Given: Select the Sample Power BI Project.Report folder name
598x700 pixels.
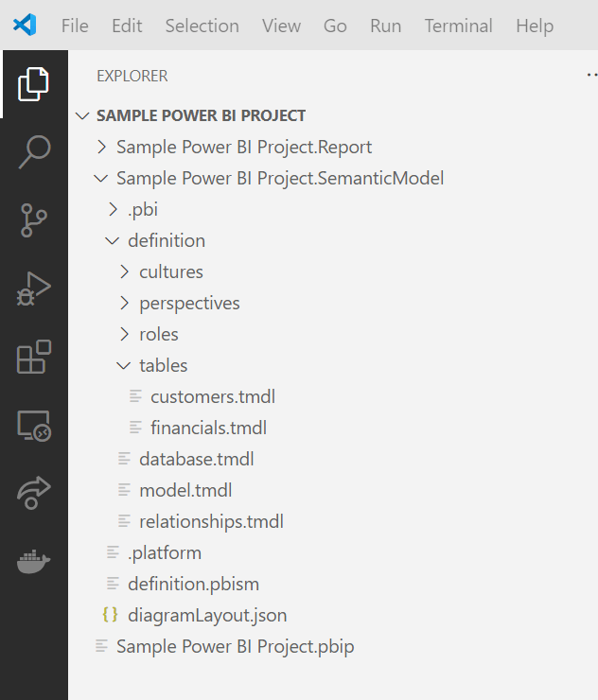Looking at the screenshot, I should [x=244, y=147].
